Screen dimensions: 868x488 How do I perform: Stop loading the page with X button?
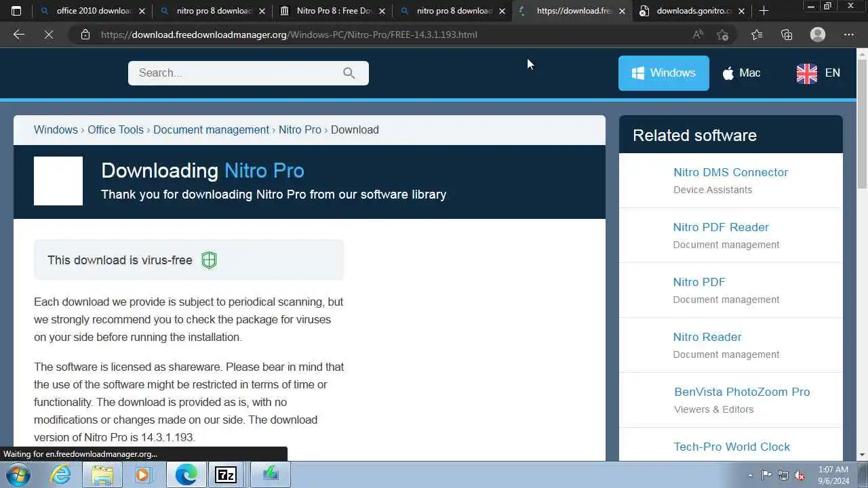pos(49,35)
